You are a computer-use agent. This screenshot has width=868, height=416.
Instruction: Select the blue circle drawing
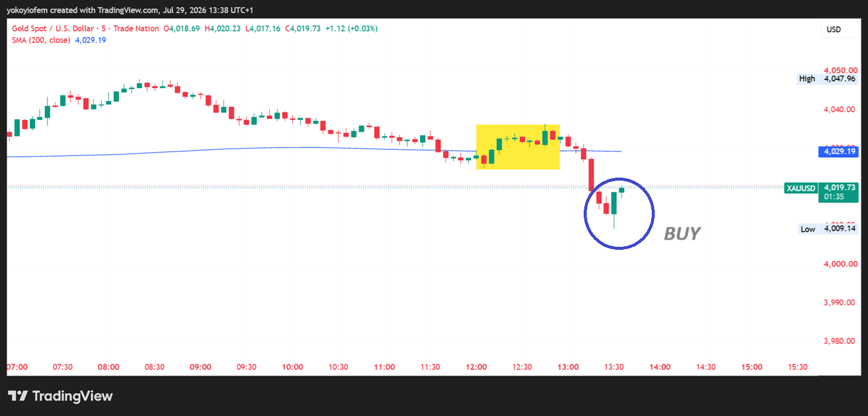tap(619, 213)
